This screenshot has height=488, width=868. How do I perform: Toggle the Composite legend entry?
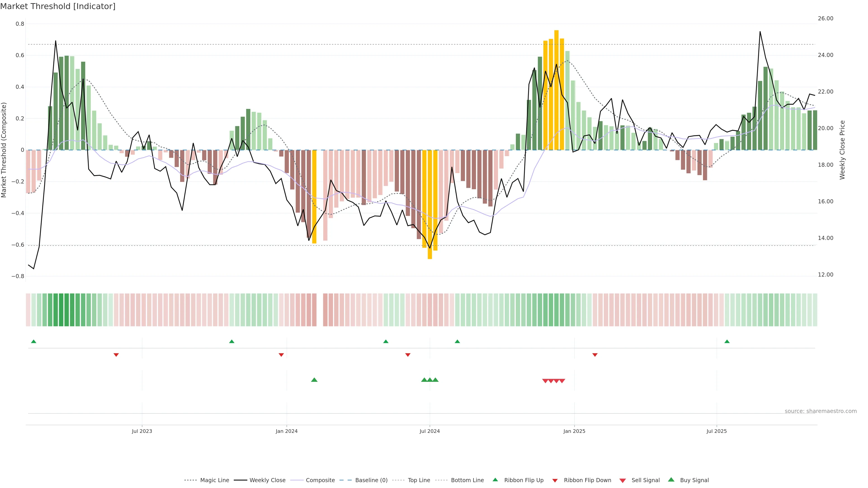320,480
